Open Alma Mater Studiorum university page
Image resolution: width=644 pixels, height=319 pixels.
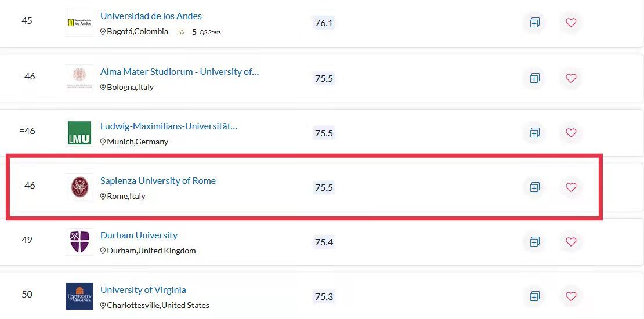pyautogui.click(x=179, y=72)
